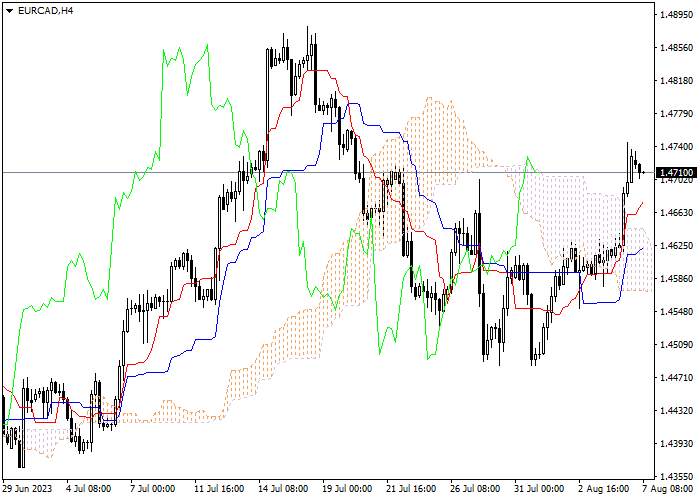Select the 29 Jun 2023 date label
700x500 pixels.
tap(28, 488)
